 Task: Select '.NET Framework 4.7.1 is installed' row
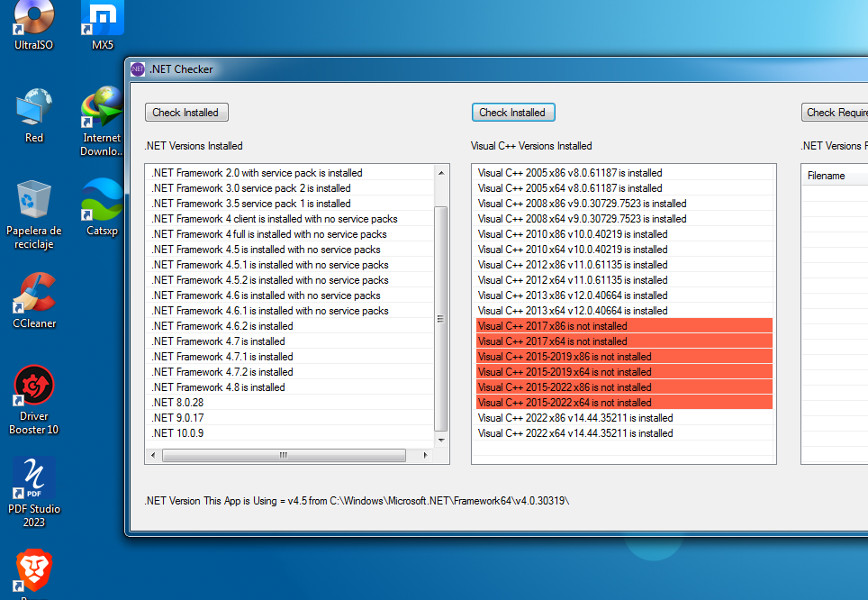pos(290,357)
